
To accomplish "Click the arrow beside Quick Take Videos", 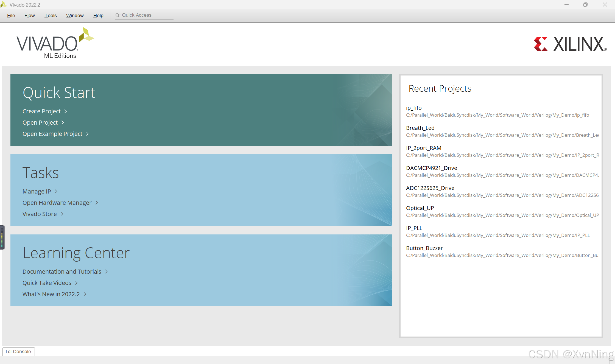I will [x=77, y=283].
